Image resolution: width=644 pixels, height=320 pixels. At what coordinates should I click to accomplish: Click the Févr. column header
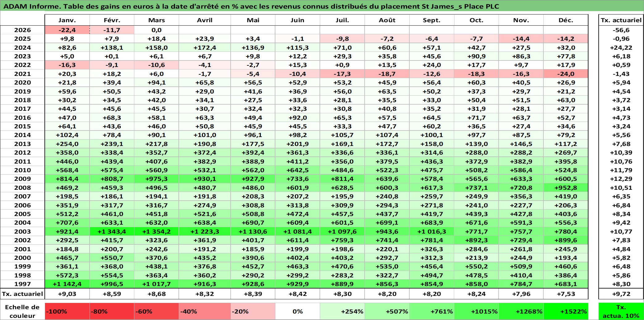tap(112, 20)
